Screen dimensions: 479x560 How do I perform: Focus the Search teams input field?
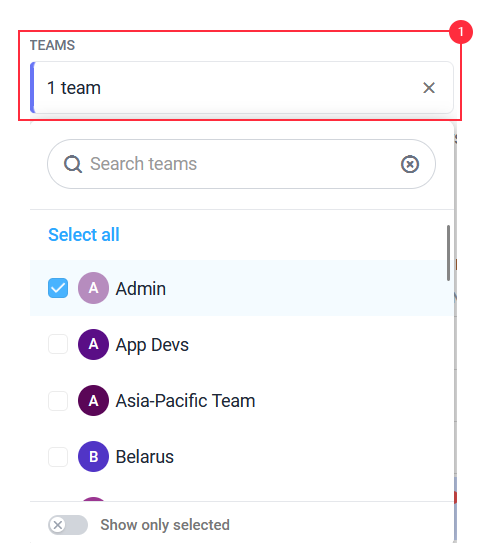(x=241, y=164)
